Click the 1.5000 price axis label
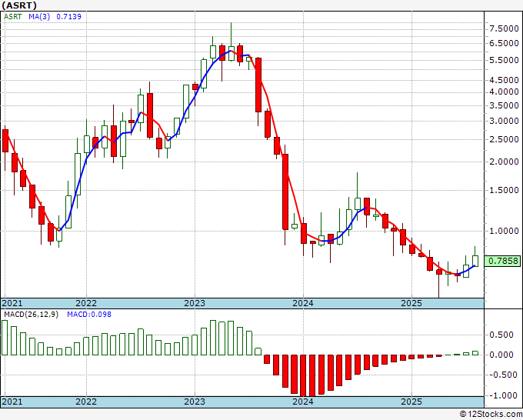Viewport: 523px width, 420px height. 504,191
